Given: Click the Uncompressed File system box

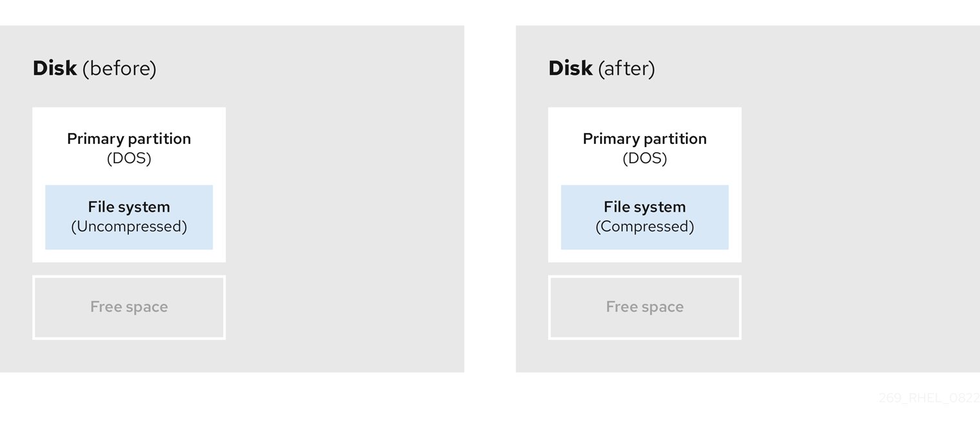Looking at the screenshot, I should [x=129, y=217].
